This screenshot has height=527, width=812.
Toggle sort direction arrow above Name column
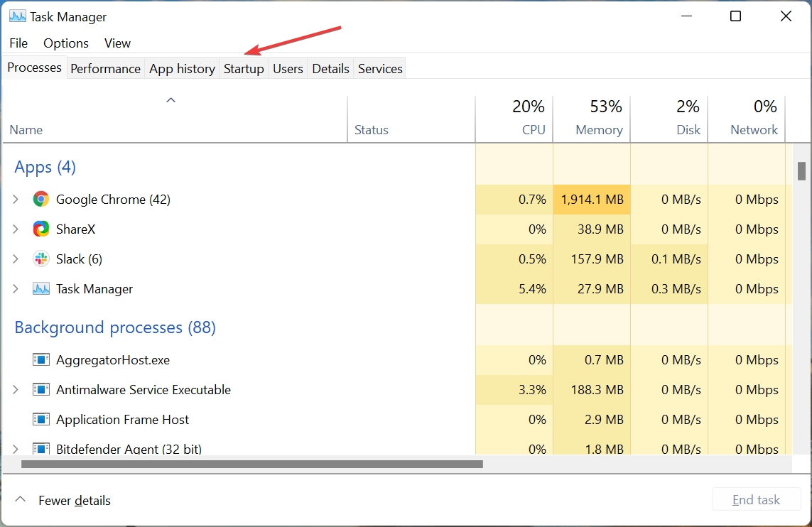[x=171, y=100]
